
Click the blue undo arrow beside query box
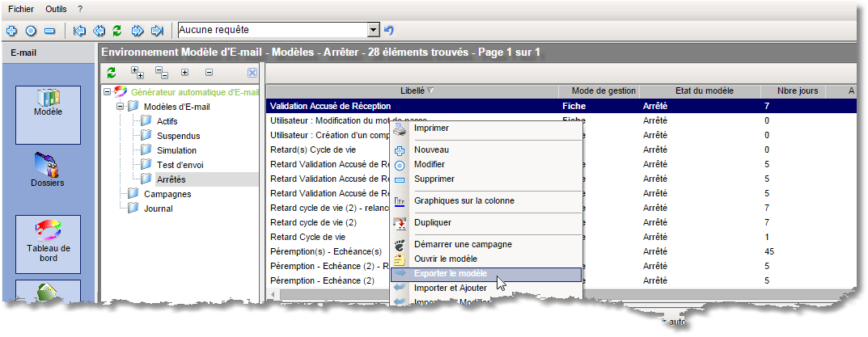click(389, 31)
